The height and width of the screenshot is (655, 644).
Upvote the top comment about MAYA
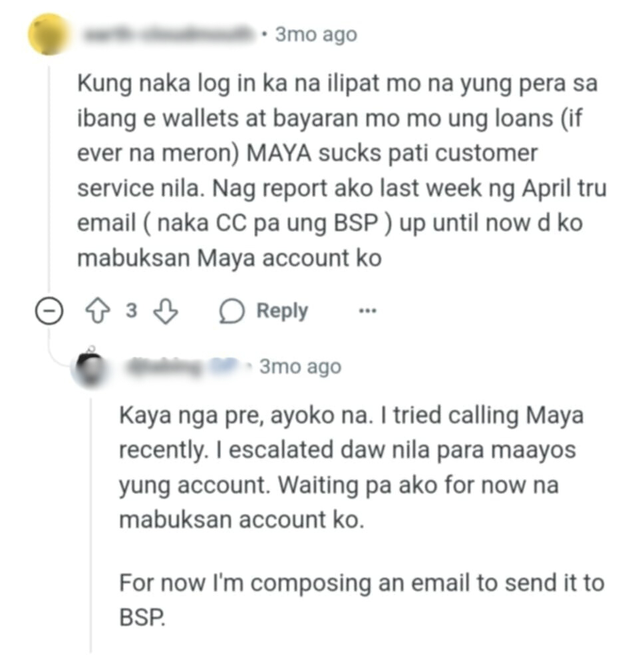pos(98,311)
